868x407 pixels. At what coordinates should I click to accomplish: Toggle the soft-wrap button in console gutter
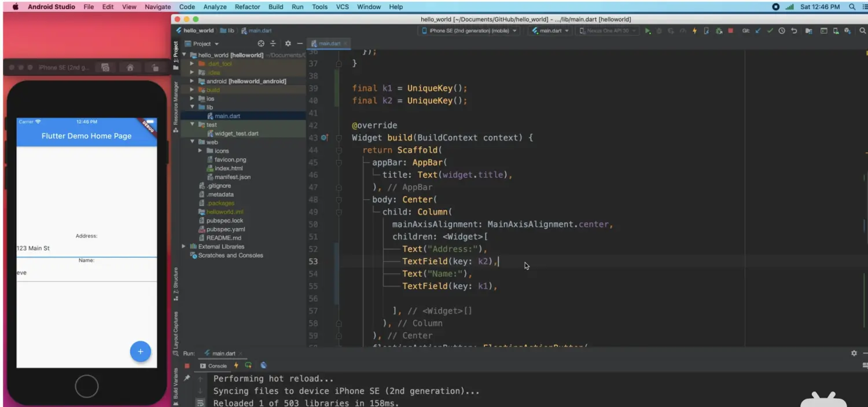[x=200, y=403]
